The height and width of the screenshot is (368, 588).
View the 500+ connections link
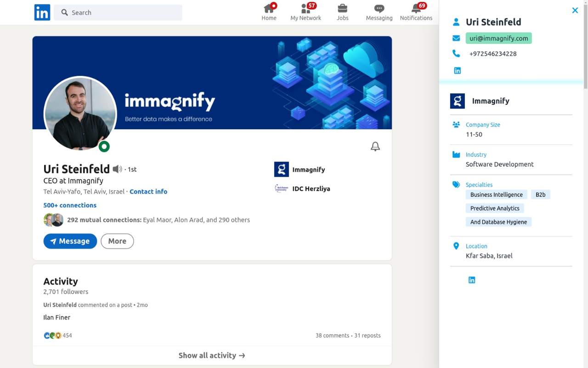[x=70, y=205]
